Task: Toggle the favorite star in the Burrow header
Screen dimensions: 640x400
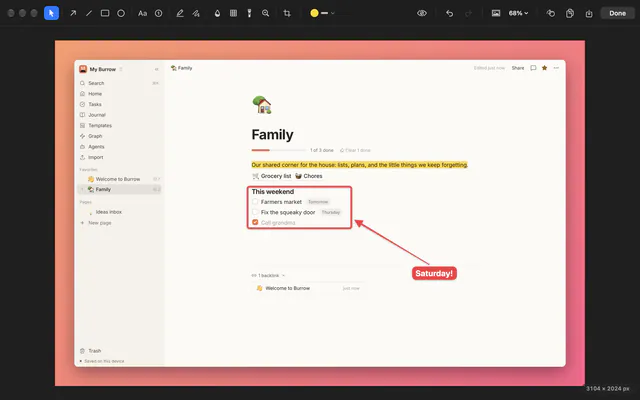Action: pyautogui.click(x=544, y=68)
